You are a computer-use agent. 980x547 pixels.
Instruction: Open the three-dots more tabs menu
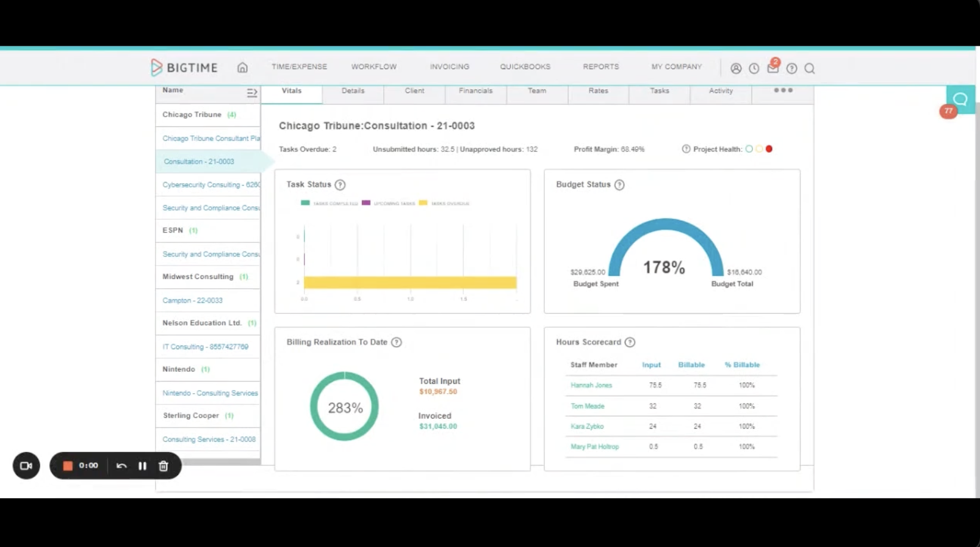[x=783, y=90]
